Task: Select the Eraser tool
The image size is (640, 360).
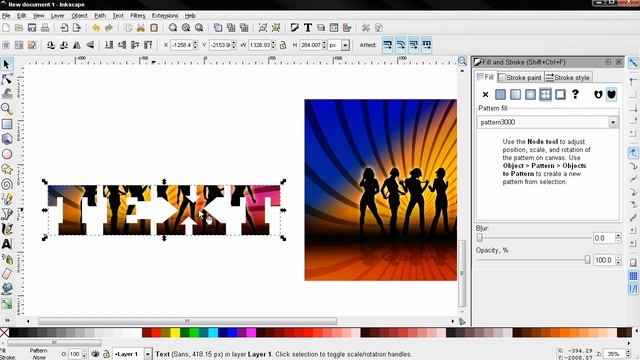Action: click(x=7, y=274)
